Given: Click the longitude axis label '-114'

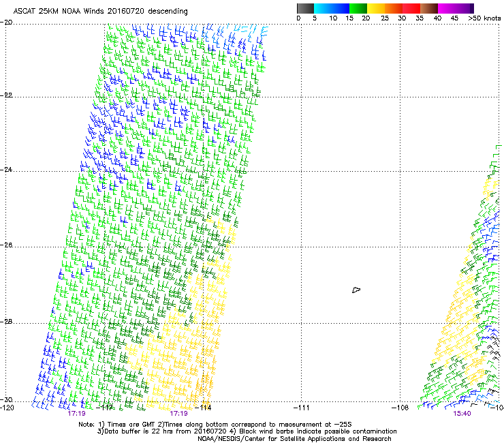Looking at the screenshot, I should click(x=203, y=408).
